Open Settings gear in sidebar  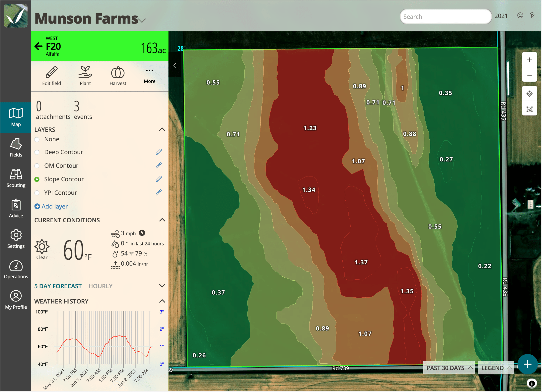pos(16,239)
